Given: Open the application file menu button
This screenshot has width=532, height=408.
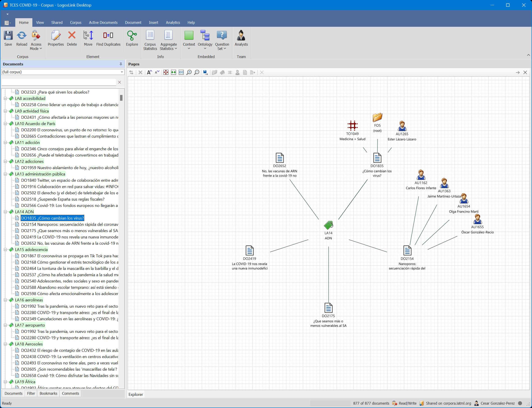Looking at the screenshot, I should (7, 22).
